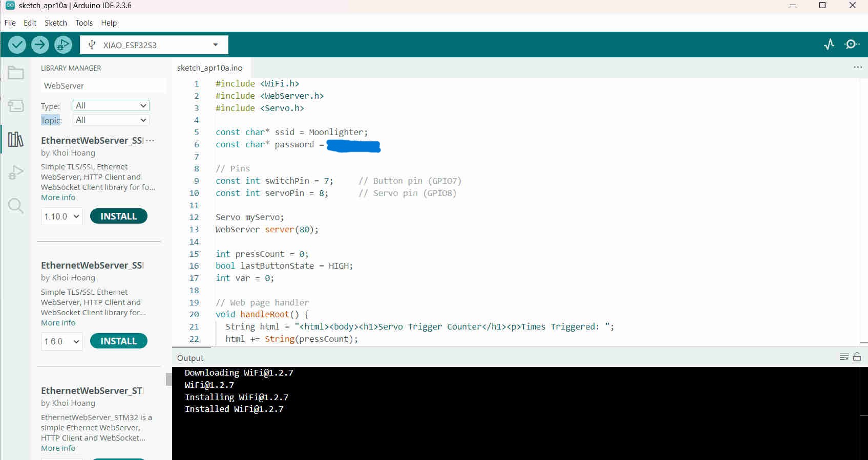Open More info for EthernetWebServer_STM32 library
This screenshot has height=460, width=868.
tap(58, 448)
